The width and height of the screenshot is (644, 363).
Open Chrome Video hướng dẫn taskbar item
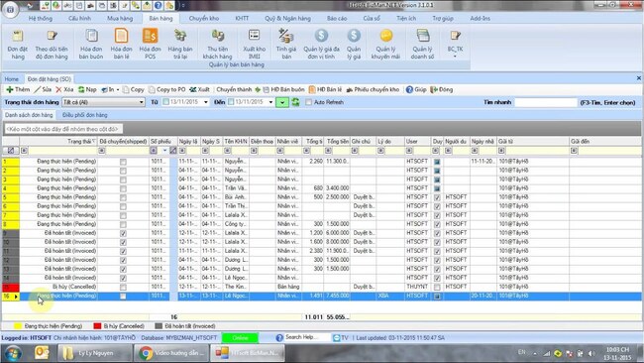pos(170,353)
